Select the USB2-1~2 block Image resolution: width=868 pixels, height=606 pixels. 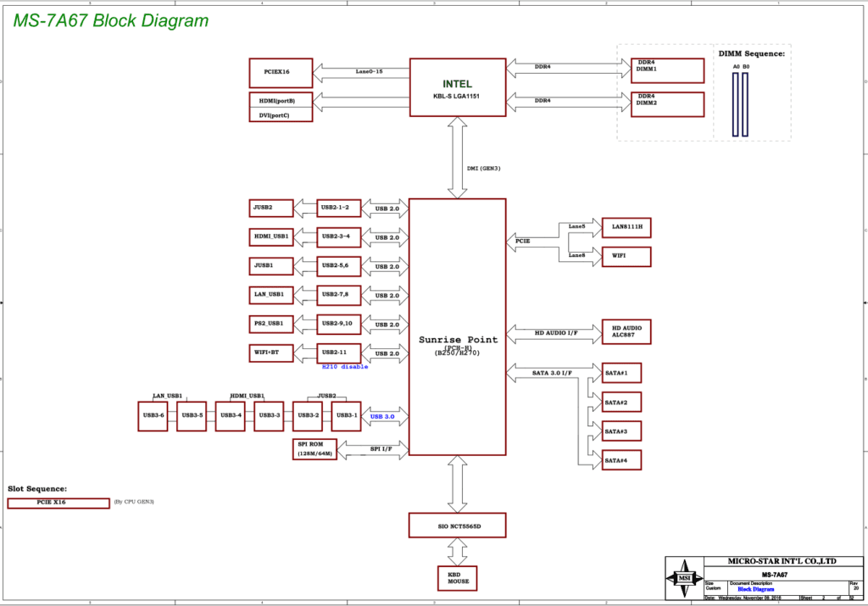(339, 208)
